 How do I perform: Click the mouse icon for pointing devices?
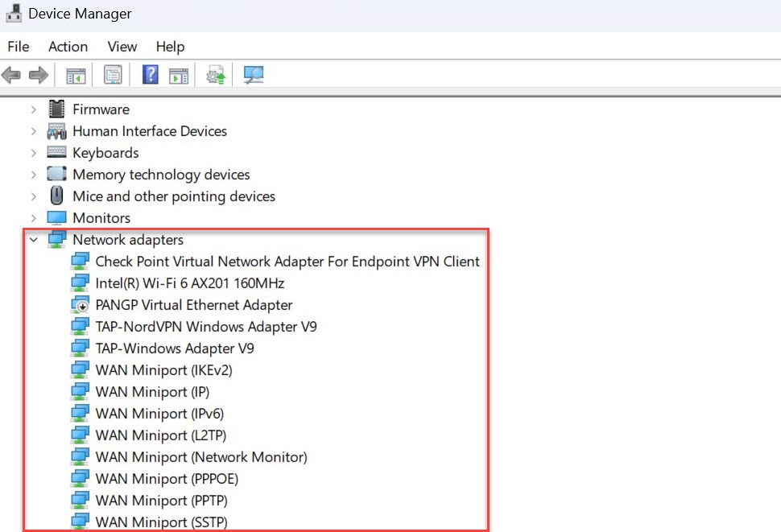click(57, 196)
